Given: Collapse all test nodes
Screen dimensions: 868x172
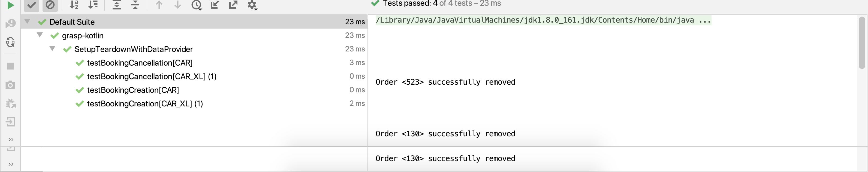Looking at the screenshot, I should (135, 5).
